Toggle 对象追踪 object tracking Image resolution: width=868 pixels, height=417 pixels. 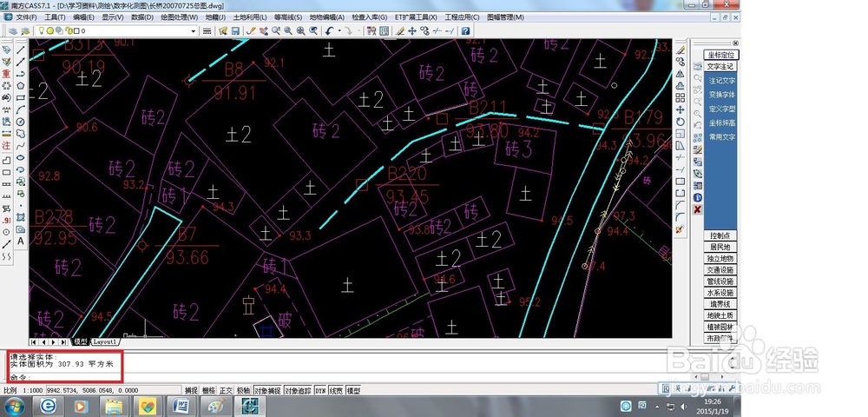pyautogui.click(x=298, y=390)
